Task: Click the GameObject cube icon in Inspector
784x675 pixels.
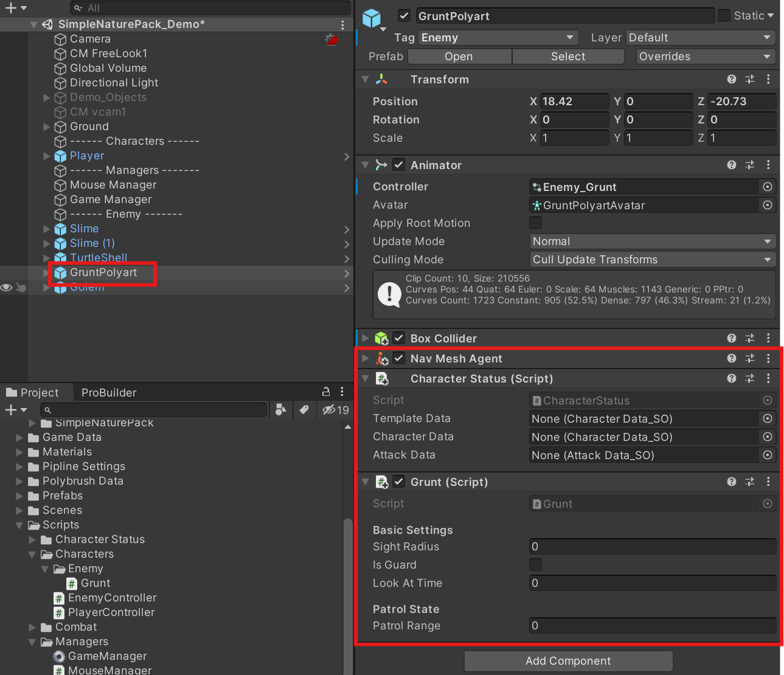Action: (372, 18)
